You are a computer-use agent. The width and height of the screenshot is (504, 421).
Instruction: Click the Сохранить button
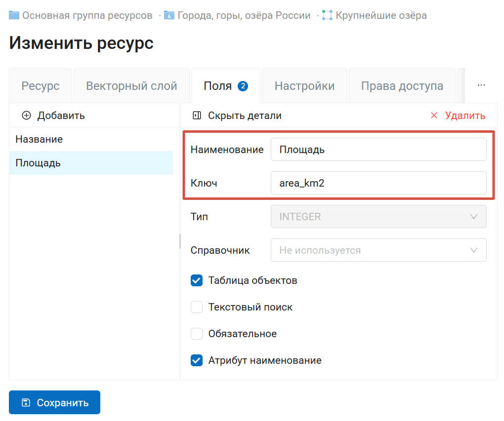point(55,402)
